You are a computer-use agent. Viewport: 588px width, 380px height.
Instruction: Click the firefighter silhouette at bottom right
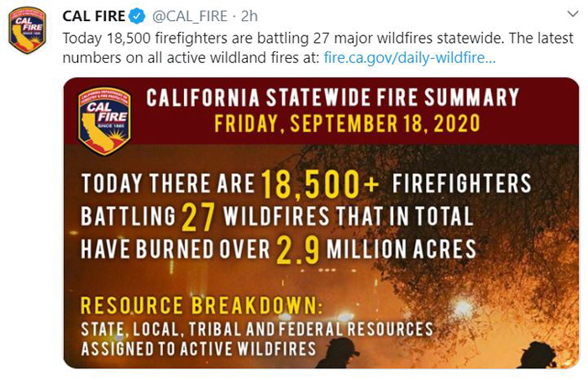click(x=538, y=355)
